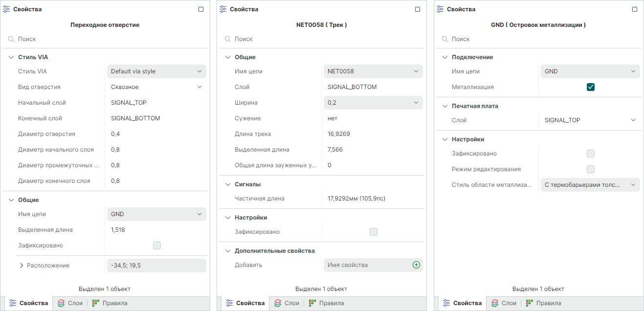
Task: Click maximize square icon in left panel header
Action: [x=201, y=9]
